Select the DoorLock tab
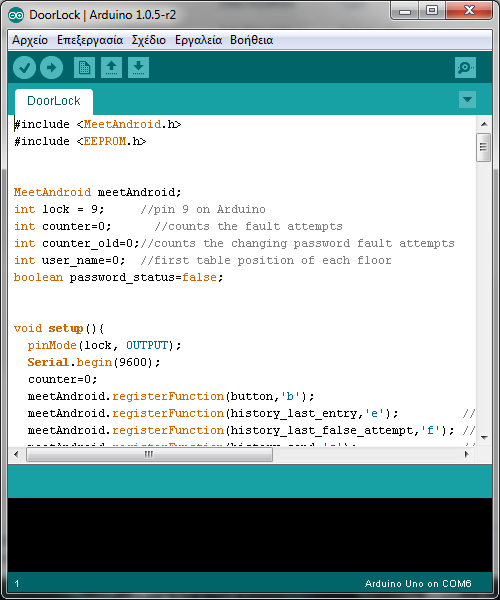Viewport: 500px width, 600px height. tap(54, 101)
